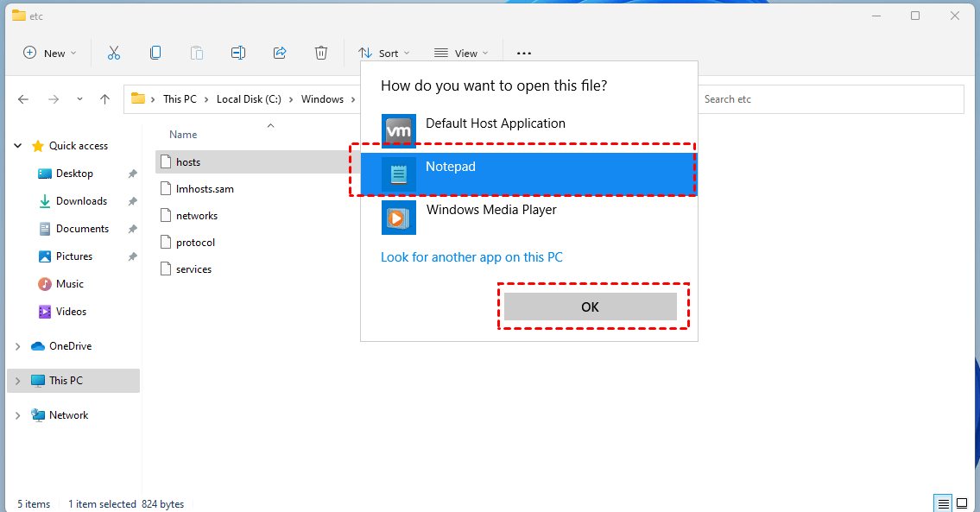Switch to large icons view in status bar
Viewport: 980px width, 512px height.
pyautogui.click(x=961, y=503)
